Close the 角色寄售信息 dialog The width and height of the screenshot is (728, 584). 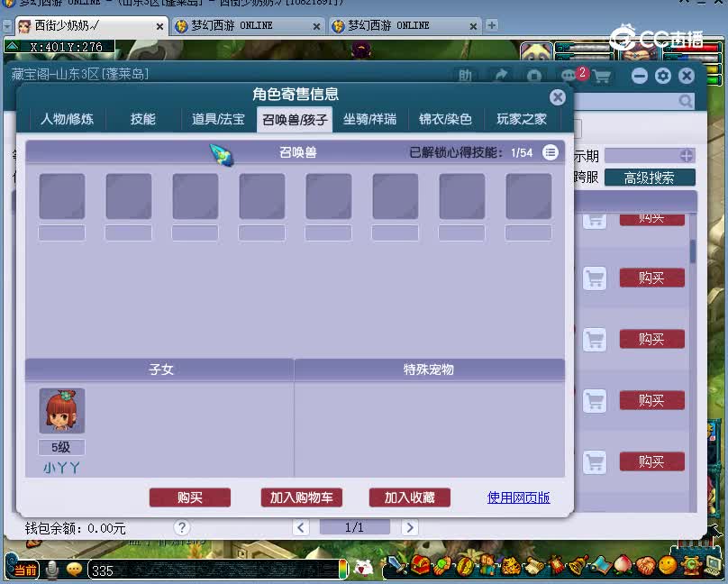(557, 97)
